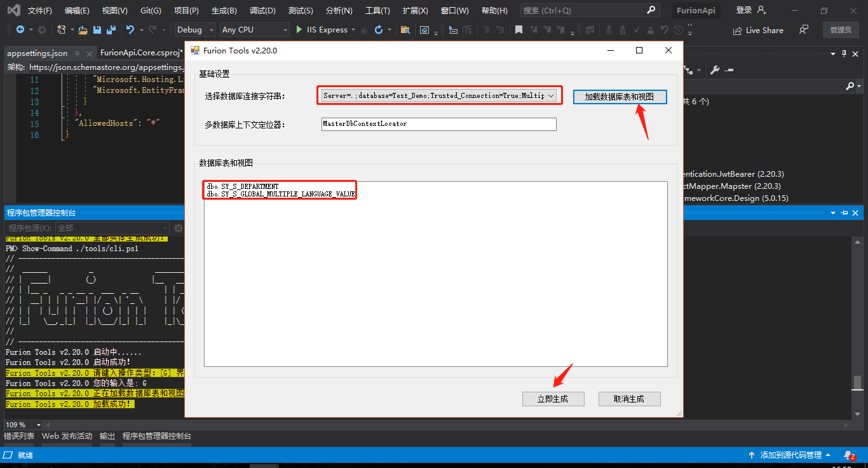Viewport: 868px width, 468px height.
Task: Start debugging with the IIS Express play icon
Action: point(299,29)
